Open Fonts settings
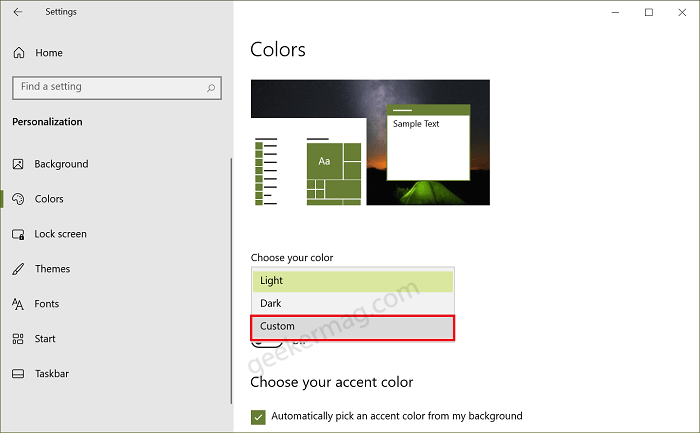 tap(46, 304)
